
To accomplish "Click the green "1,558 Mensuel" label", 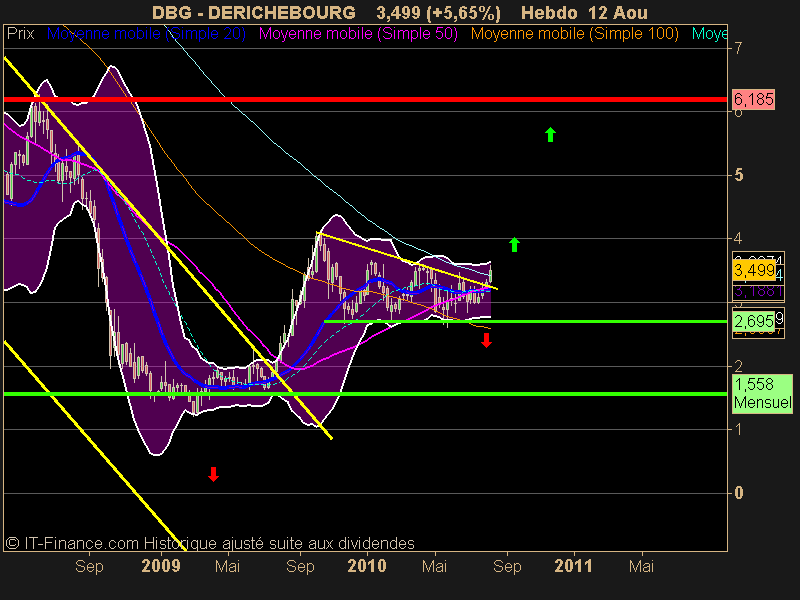I will 762,393.
